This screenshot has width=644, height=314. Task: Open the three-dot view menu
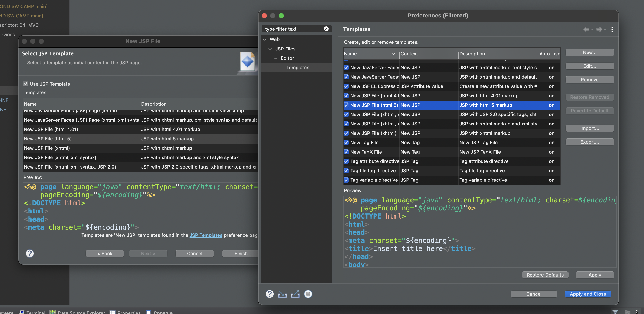pos(612,29)
